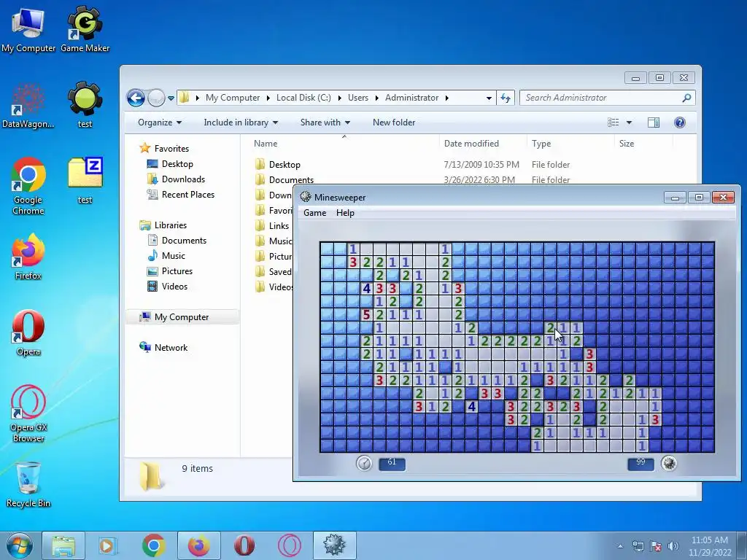
Task: Open Opera desktop shortcut
Action: (x=28, y=332)
